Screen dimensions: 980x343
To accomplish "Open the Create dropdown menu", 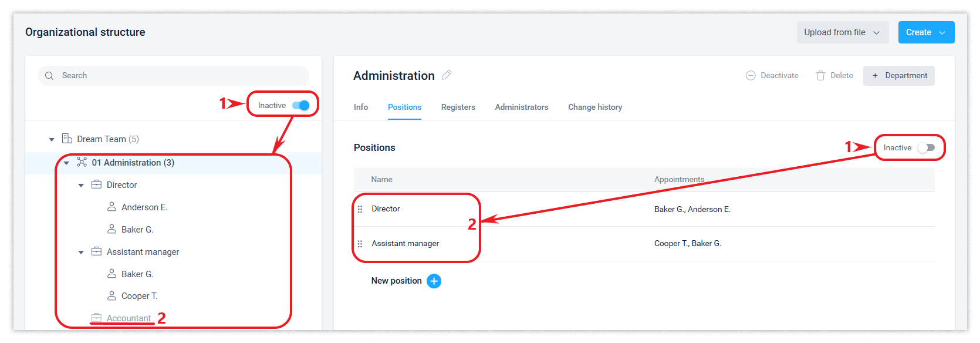I will (926, 32).
